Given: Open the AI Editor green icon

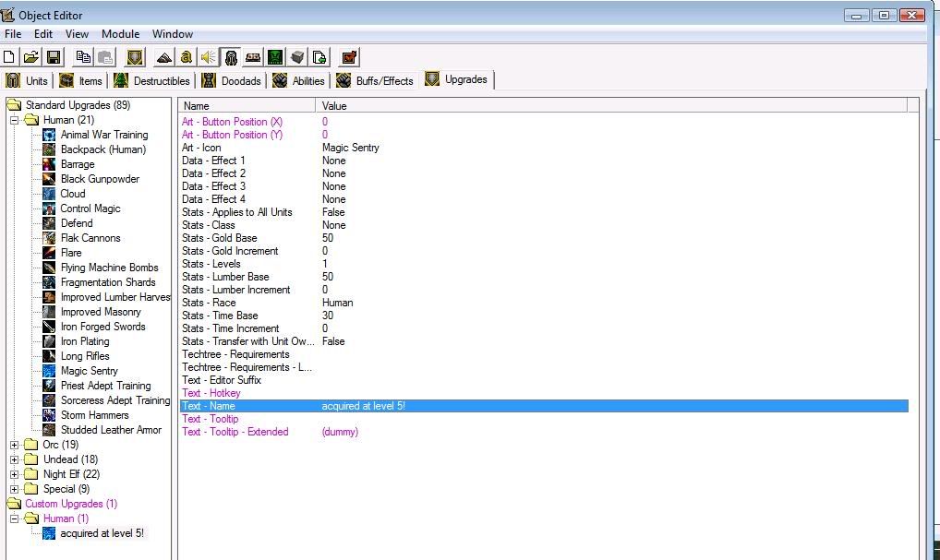Looking at the screenshot, I should click(x=275, y=57).
